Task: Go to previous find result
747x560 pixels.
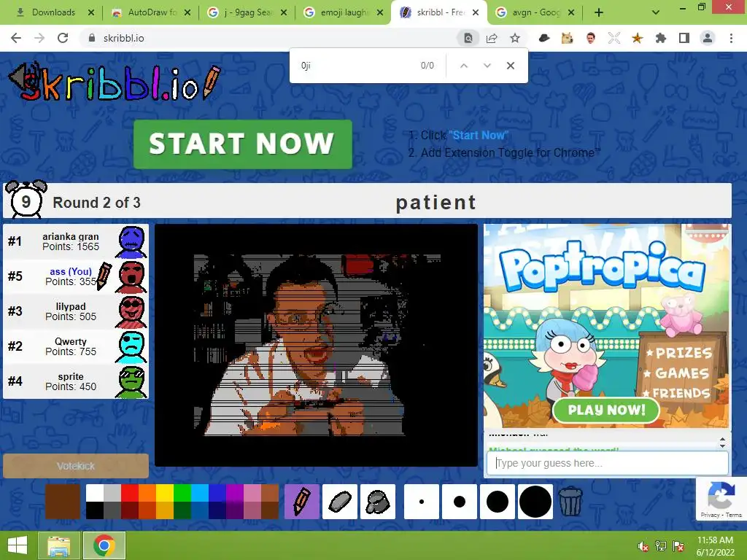Action: (x=463, y=66)
